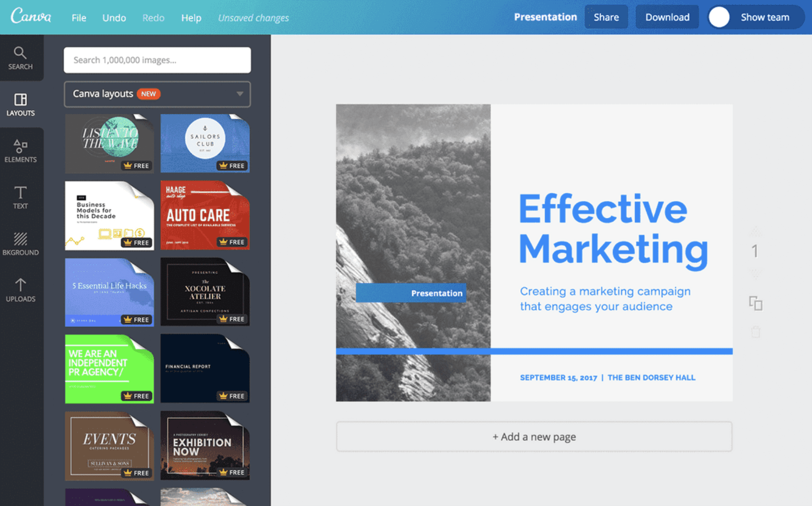Viewport: 812px width, 506px height.
Task: Click the image search input field
Action: coord(157,60)
